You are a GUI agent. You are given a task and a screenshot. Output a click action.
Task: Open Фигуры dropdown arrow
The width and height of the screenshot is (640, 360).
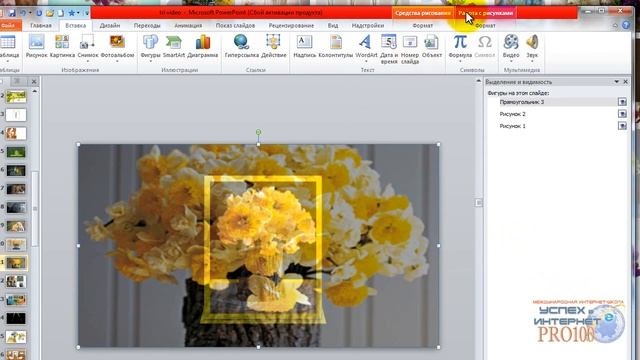[150, 61]
